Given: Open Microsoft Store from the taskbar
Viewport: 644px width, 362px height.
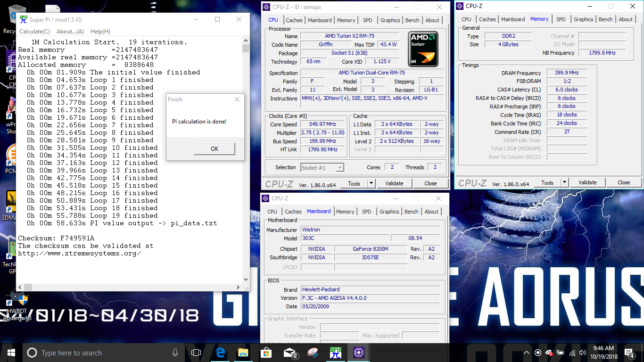Looking at the screenshot, I should pyautogui.click(x=266, y=353).
